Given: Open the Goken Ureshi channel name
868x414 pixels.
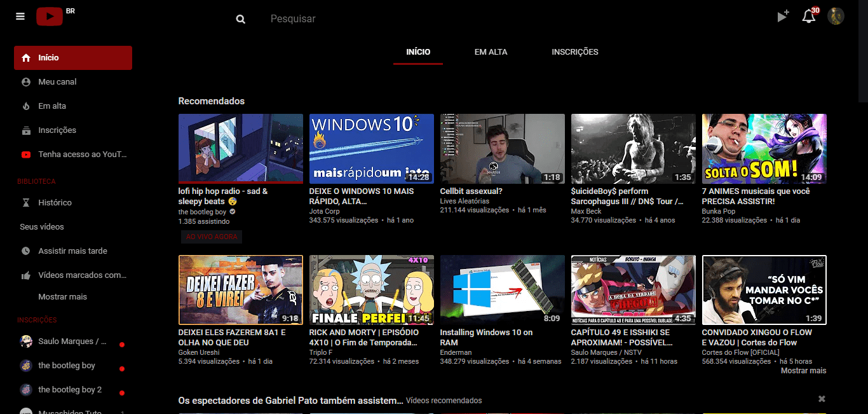Looking at the screenshot, I should tap(199, 352).
